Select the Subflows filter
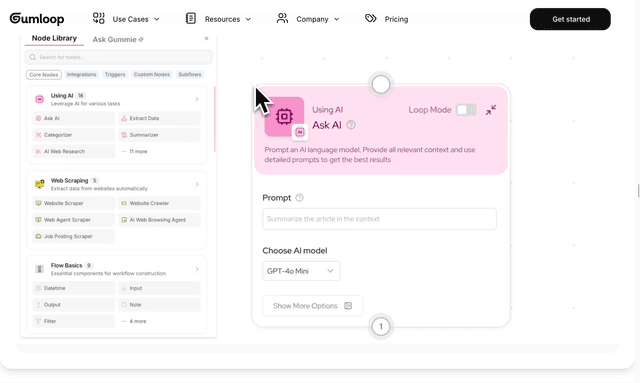 tap(190, 75)
